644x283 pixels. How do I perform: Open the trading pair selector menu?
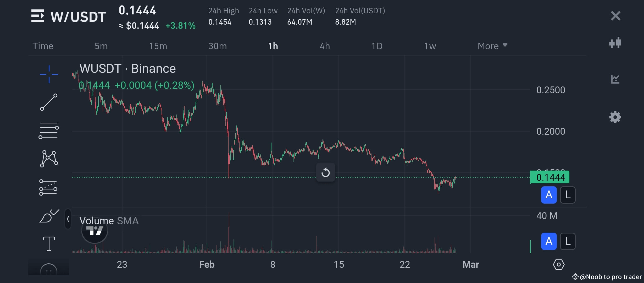(38, 16)
